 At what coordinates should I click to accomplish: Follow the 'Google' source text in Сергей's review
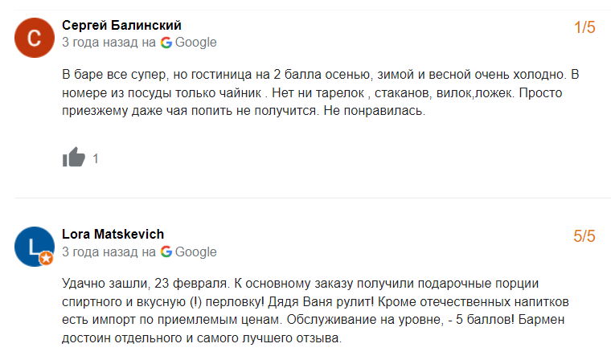click(x=196, y=42)
